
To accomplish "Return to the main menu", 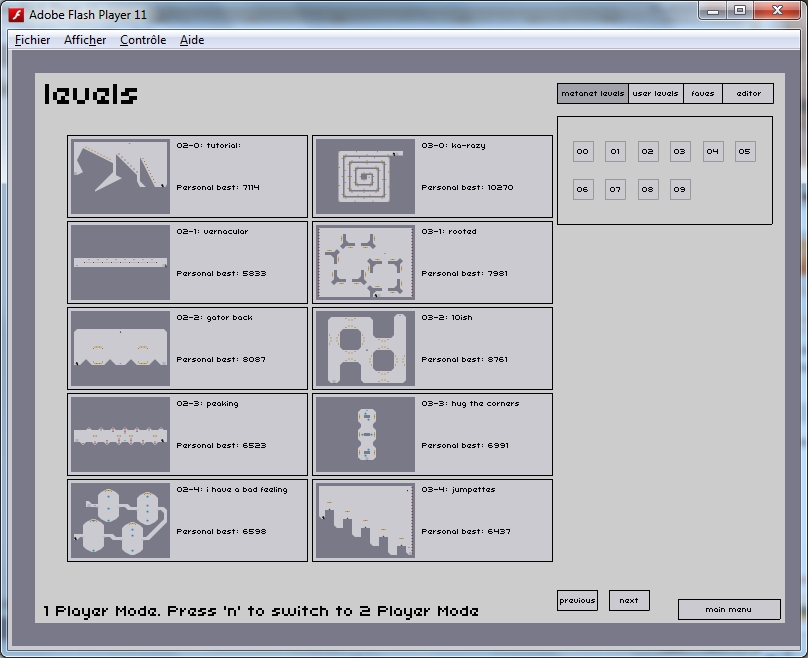I will 728,609.
